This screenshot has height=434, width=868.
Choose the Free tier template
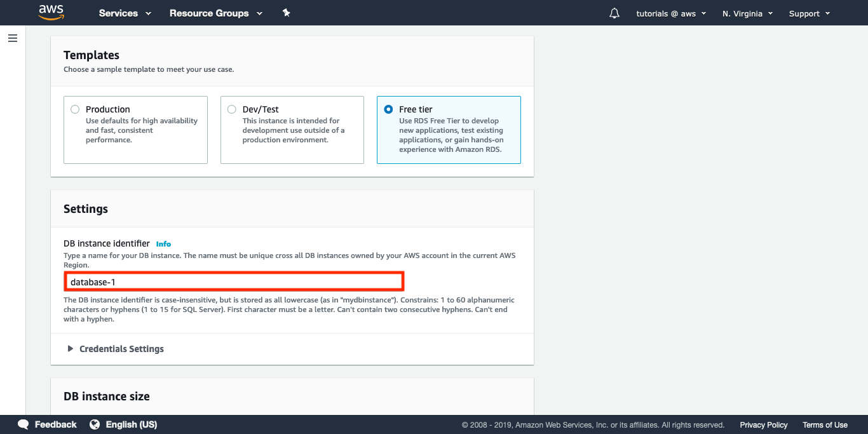[388, 109]
